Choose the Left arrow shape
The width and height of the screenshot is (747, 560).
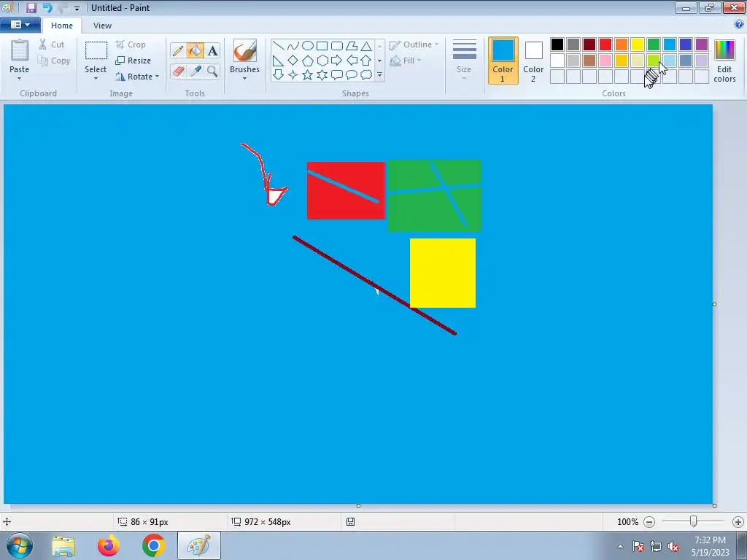[x=352, y=61]
